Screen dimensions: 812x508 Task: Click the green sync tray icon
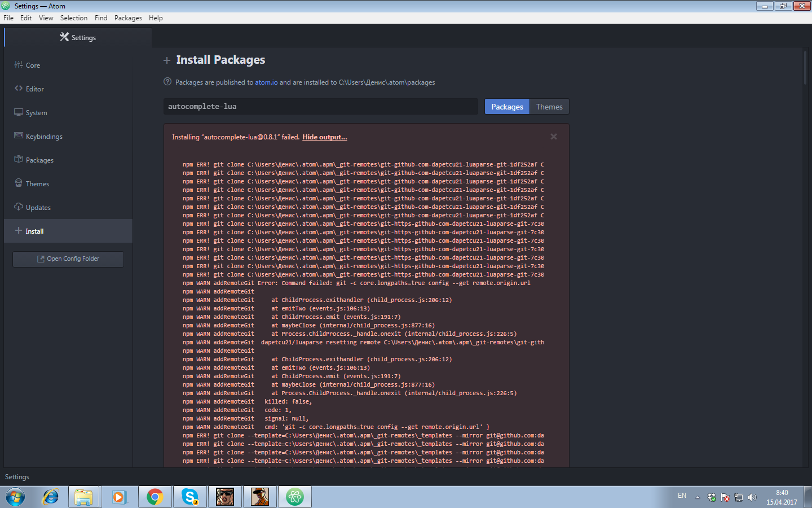pos(712,497)
